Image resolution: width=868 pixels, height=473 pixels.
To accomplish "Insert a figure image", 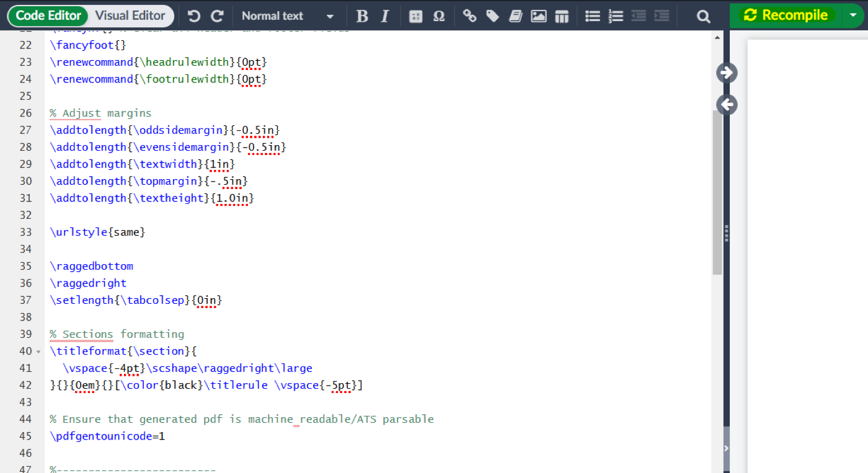I will pos(539,16).
